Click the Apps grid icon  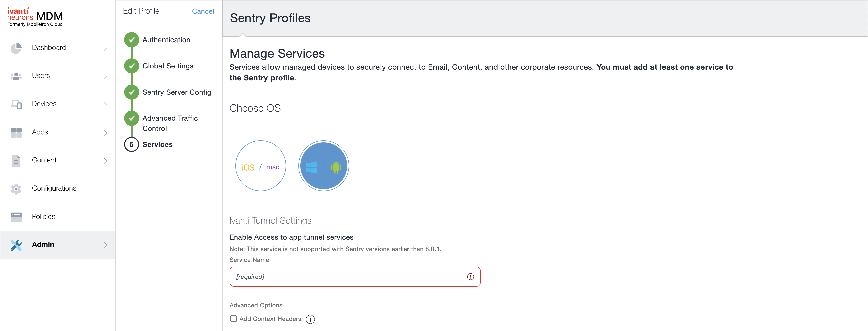[x=16, y=133]
